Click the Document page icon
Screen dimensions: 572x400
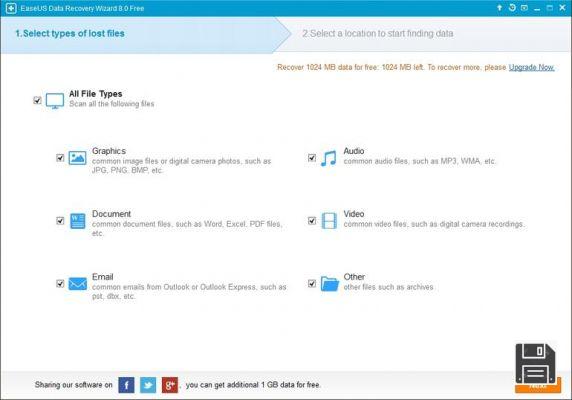click(77, 221)
